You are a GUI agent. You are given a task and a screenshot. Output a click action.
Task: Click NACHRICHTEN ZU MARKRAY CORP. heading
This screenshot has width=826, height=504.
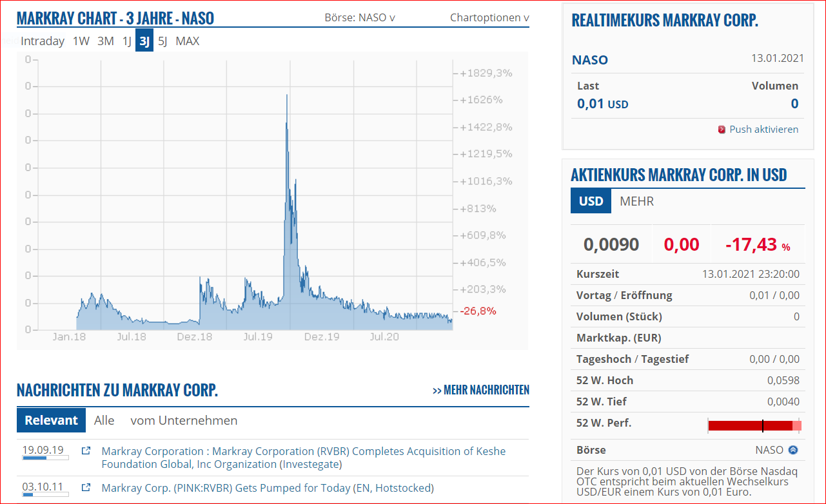[117, 390]
